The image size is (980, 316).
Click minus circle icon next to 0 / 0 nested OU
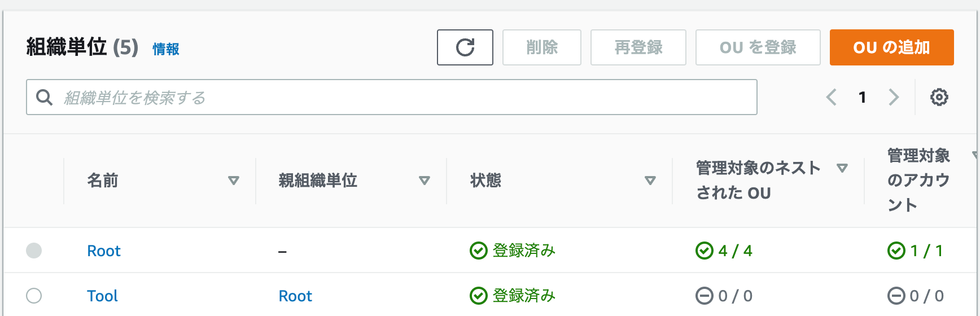coord(704,296)
